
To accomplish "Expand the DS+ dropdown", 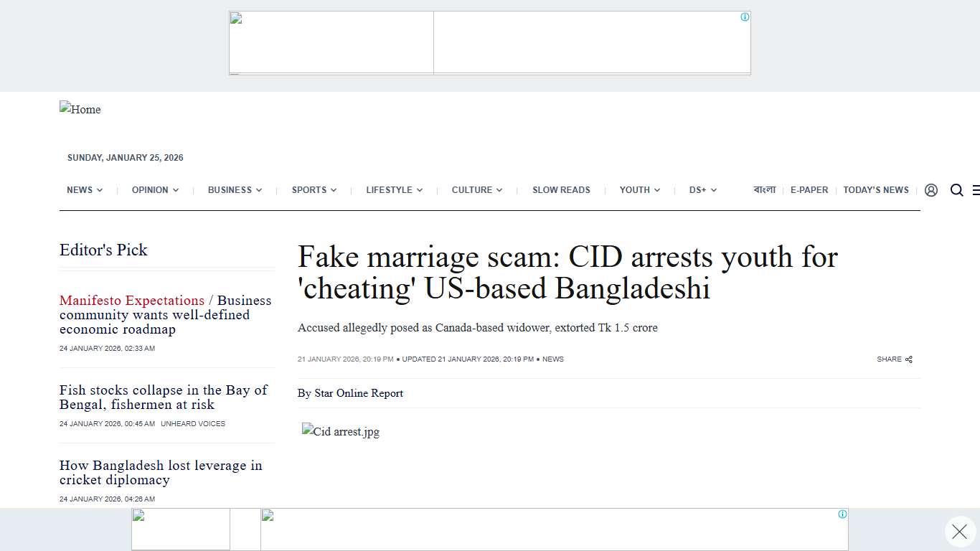I will tap(701, 190).
